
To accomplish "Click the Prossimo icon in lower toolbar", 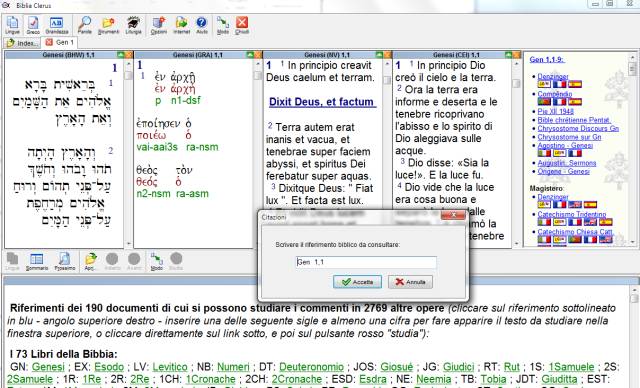I will [64, 262].
